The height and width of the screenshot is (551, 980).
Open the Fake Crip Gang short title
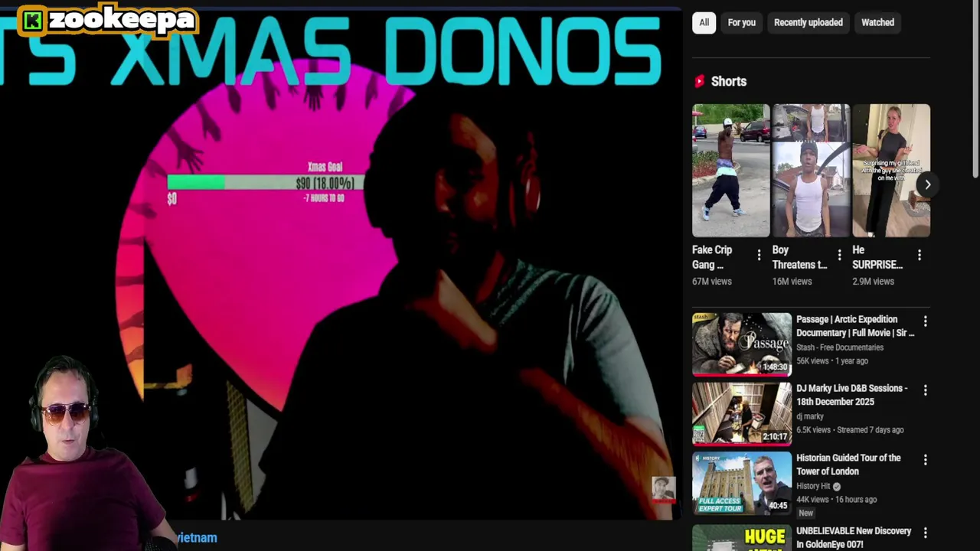tap(712, 257)
